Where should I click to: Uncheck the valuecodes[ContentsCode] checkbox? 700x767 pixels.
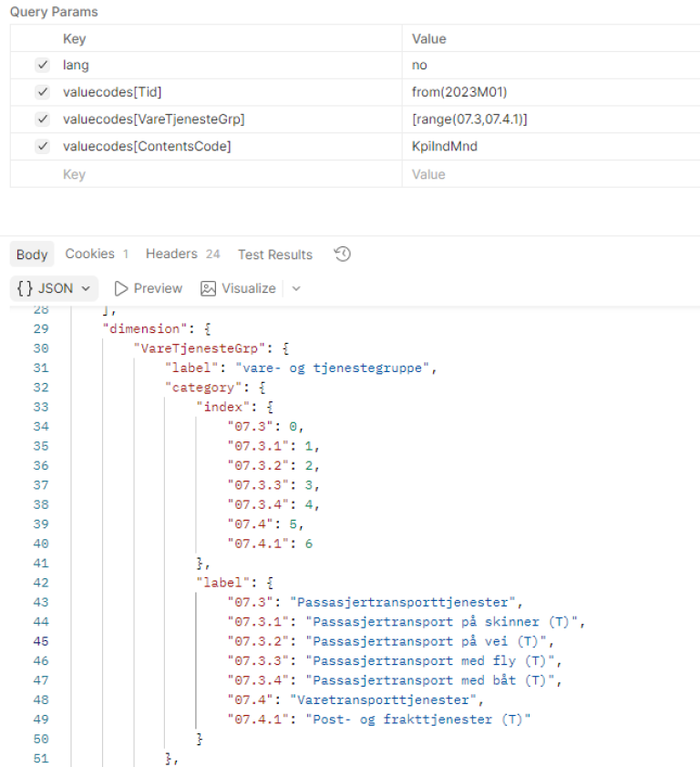(42, 146)
